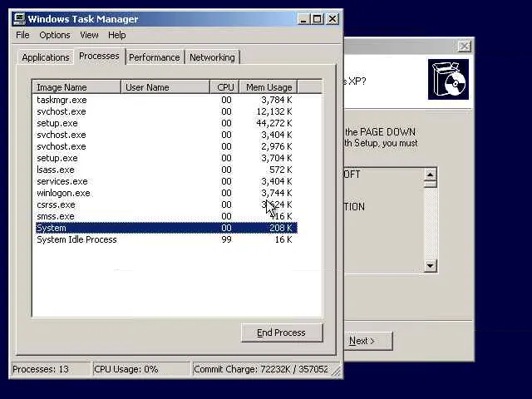Image resolution: width=532 pixels, height=399 pixels.
Task: Select the services.exe process
Action: tap(166, 181)
